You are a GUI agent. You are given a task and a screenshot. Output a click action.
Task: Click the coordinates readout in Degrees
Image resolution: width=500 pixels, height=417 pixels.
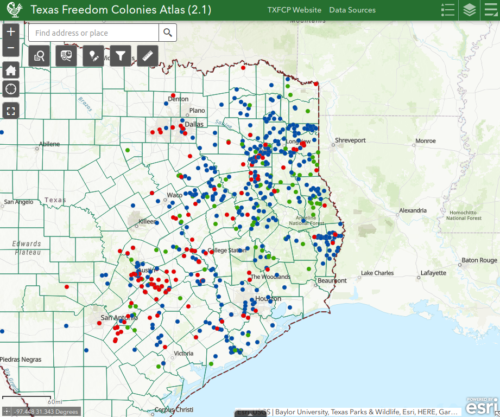coord(47,412)
